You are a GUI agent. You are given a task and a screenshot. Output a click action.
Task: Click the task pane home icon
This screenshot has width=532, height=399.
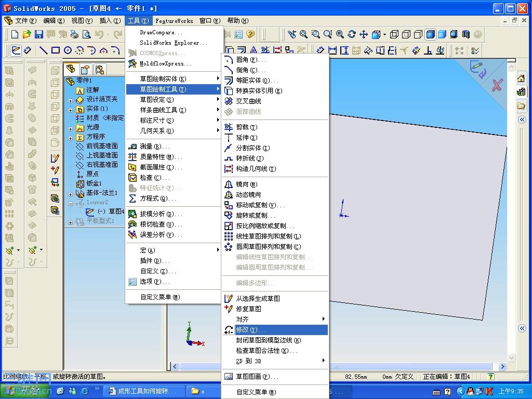(x=521, y=79)
